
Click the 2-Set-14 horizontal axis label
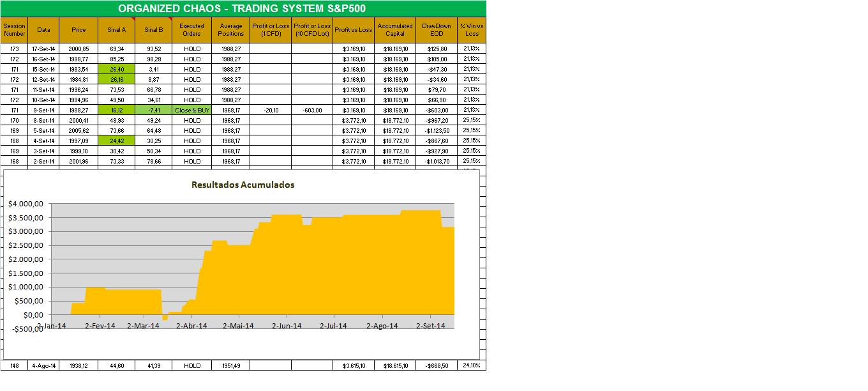pyautogui.click(x=431, y=326)
